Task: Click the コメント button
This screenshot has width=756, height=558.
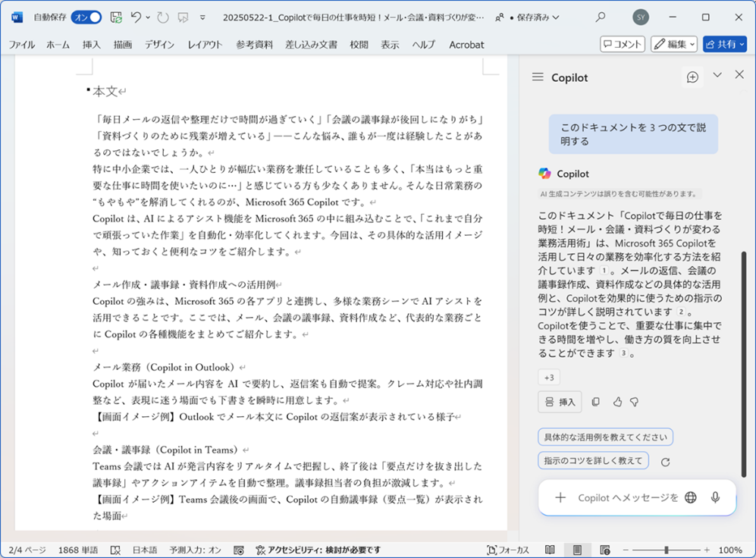Action: (x=623, y=44)
